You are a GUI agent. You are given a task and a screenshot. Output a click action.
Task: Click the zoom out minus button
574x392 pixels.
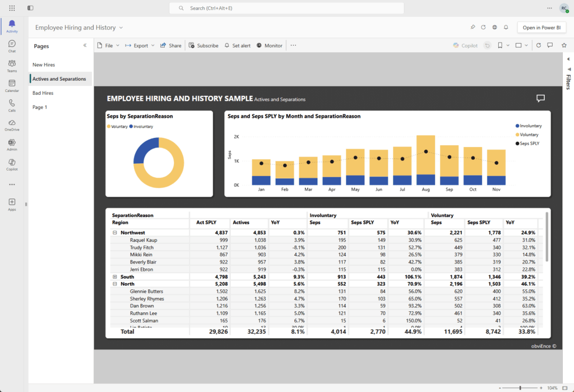499,388
